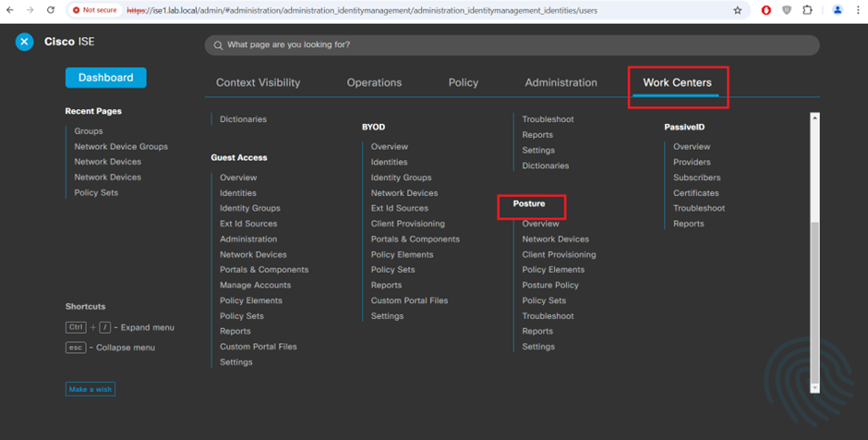Open the Chrome profile avatar

(838, 10)
